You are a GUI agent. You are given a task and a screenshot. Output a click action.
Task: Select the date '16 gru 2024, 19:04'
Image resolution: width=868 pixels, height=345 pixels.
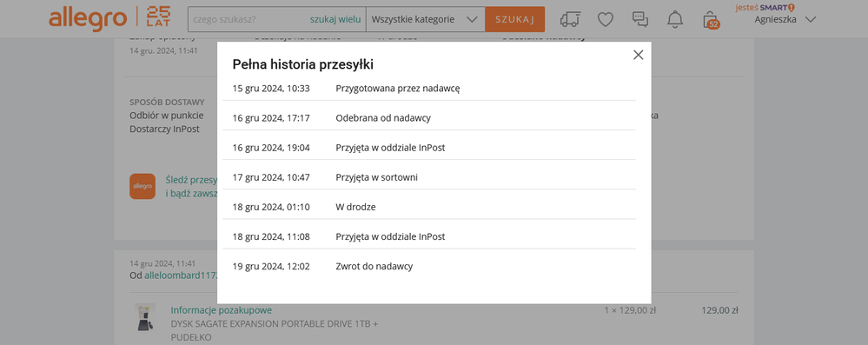pos(271,148)
